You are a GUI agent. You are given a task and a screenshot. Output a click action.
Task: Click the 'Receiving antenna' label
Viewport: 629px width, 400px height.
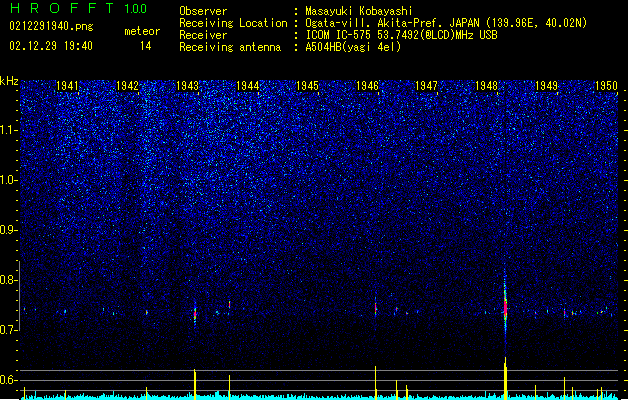[x=230, y=47]
